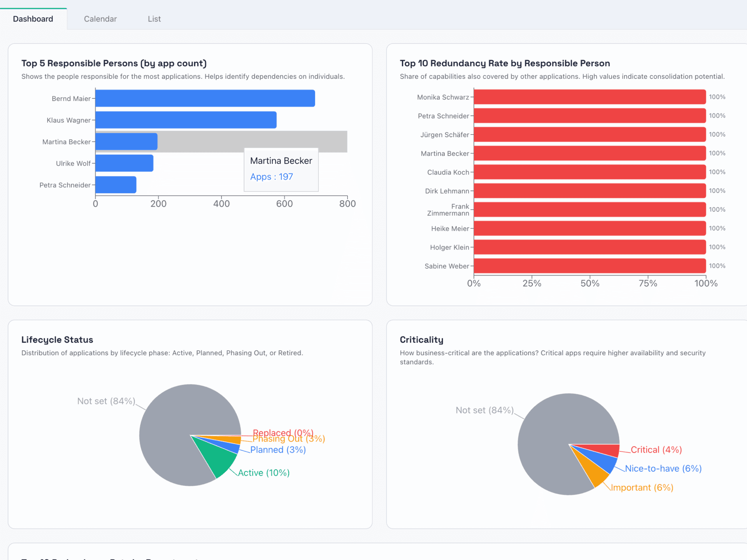This screenshot has height=560, width=747.
Task: Click 'Not set (84%)' label in Lifecycle Status
Action: (x=106, y=401)
